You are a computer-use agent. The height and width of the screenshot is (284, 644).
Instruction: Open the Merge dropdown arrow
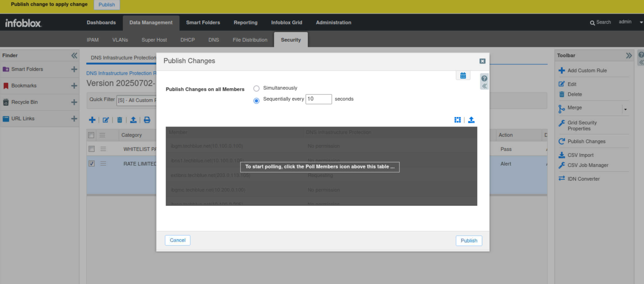click(625, 109)
